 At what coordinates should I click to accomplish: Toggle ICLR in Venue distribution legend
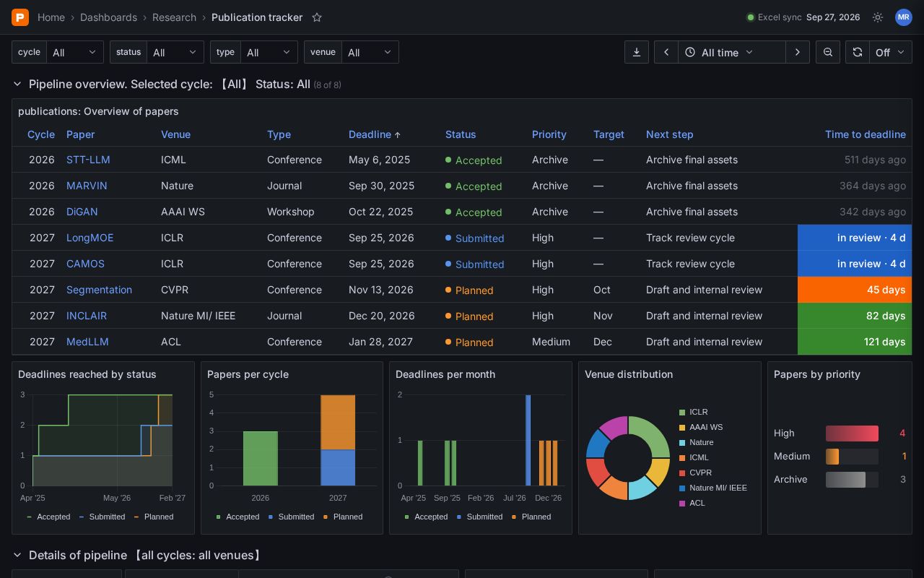coord(693,412)
